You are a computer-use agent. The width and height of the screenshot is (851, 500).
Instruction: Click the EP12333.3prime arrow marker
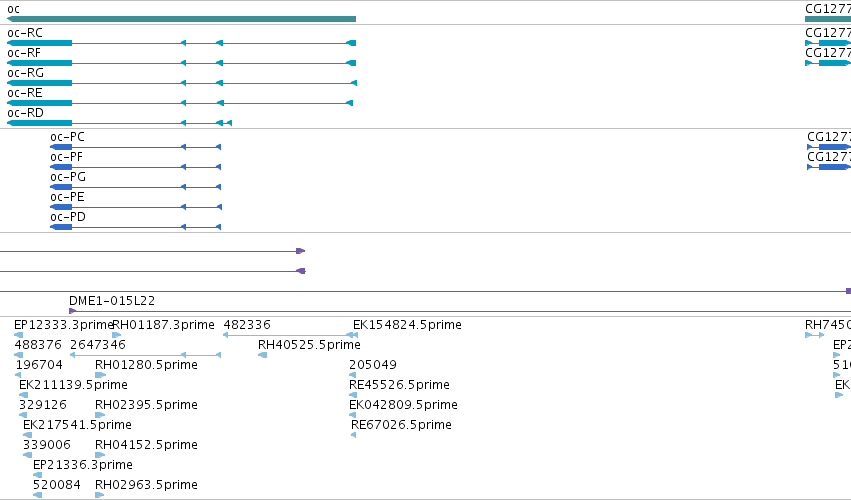pyautogui.click(x=18, y=335)
